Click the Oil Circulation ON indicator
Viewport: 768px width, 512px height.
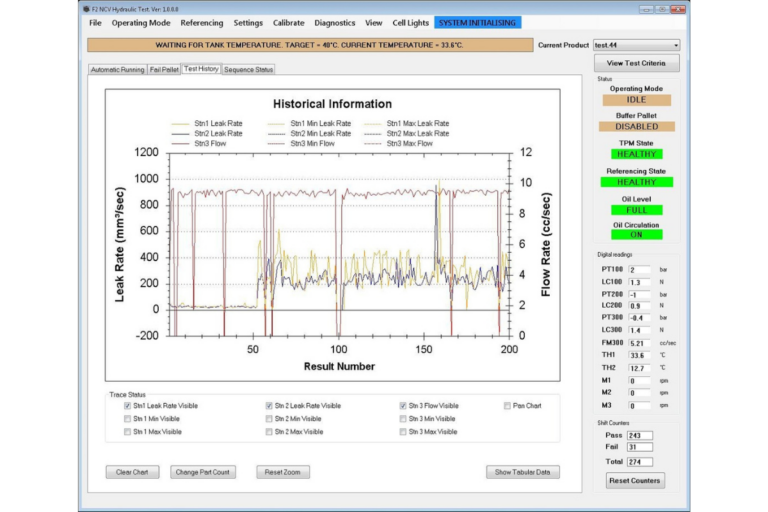(636, 235)
